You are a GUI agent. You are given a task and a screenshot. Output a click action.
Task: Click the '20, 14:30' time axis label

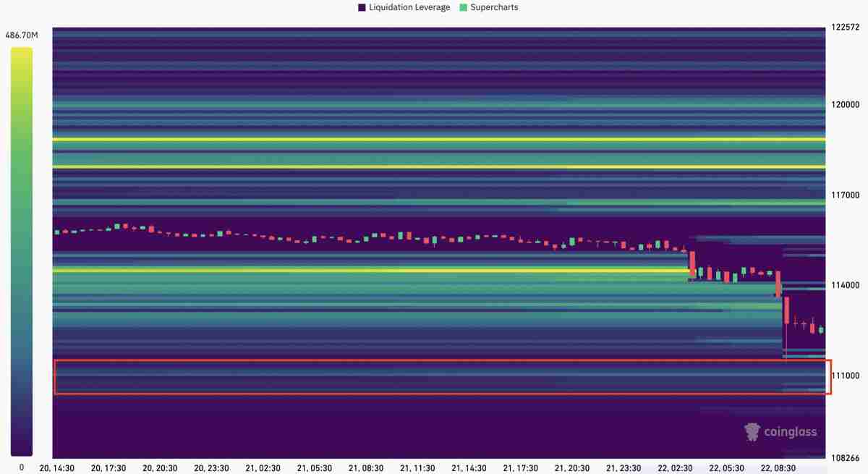tap(56, 468)
